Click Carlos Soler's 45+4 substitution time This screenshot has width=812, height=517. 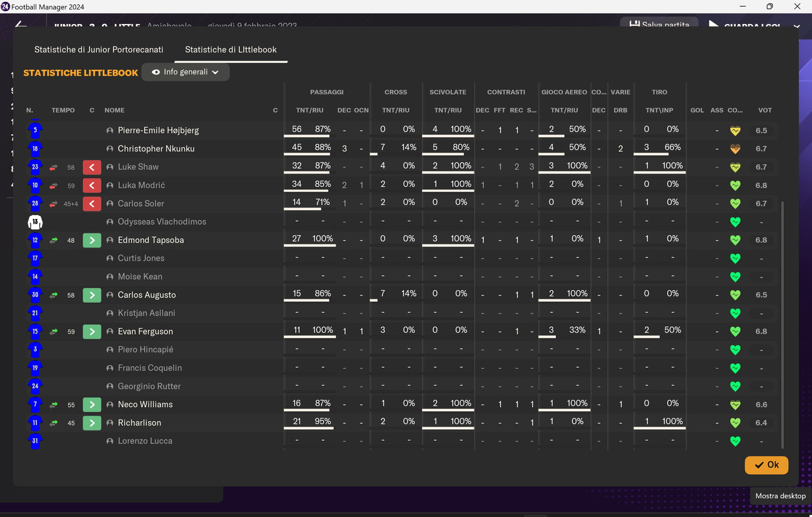(x=70, y=204)
